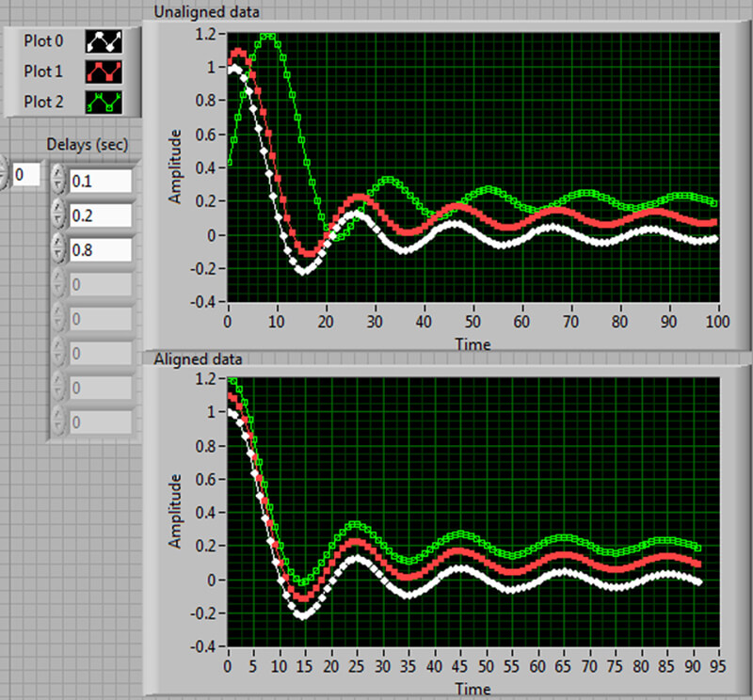Click the -0.4 minimum on Aligned Amplitude axis
This screenshot has width=753, height=700.
[203, 647]
